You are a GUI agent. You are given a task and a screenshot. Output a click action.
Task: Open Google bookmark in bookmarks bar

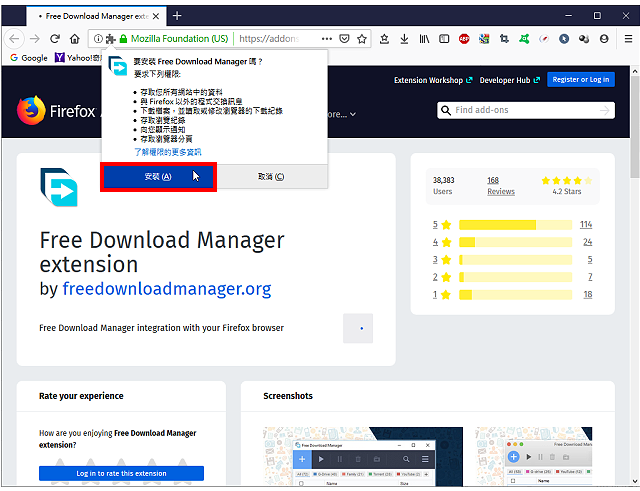pos(29,58)
